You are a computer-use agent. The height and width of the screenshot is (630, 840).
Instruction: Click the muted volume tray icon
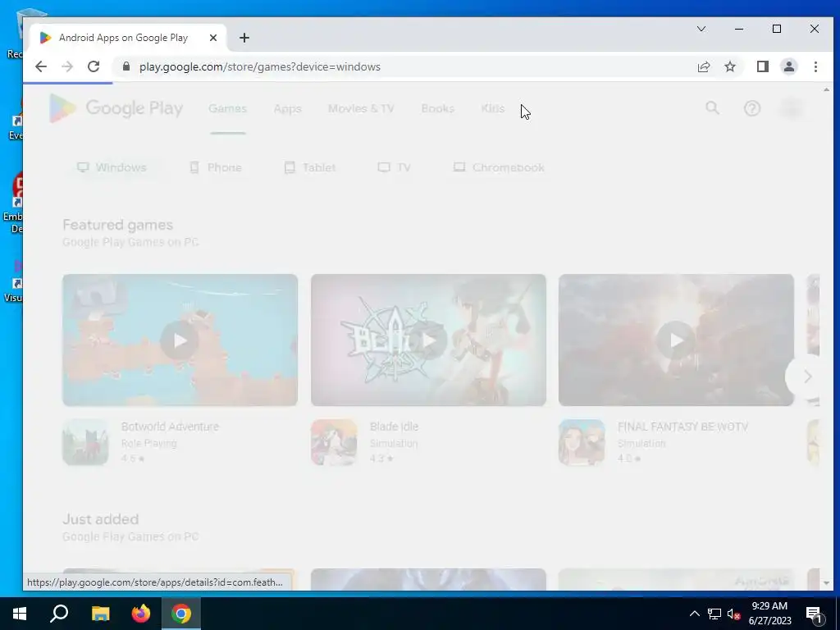click(x=733, y=614)
